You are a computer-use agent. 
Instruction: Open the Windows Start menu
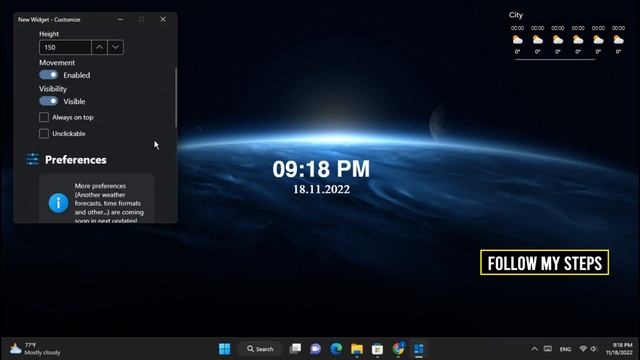[224, 349]
